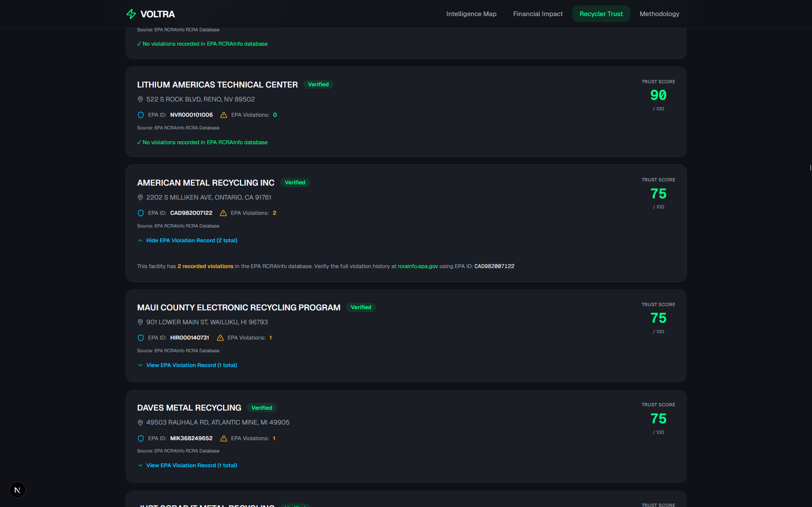Click the location pin icon for 522 S Rock Blvd
The width and height of the screenshot is (812, 507).
[140, 99]
